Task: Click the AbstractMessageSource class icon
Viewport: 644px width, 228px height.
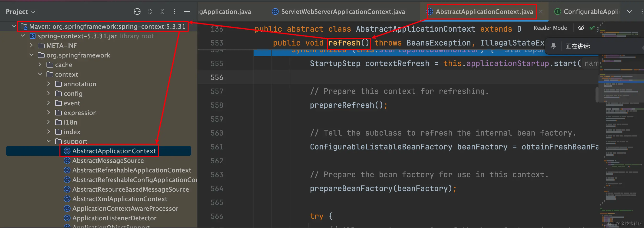Action: coord(67,160)
